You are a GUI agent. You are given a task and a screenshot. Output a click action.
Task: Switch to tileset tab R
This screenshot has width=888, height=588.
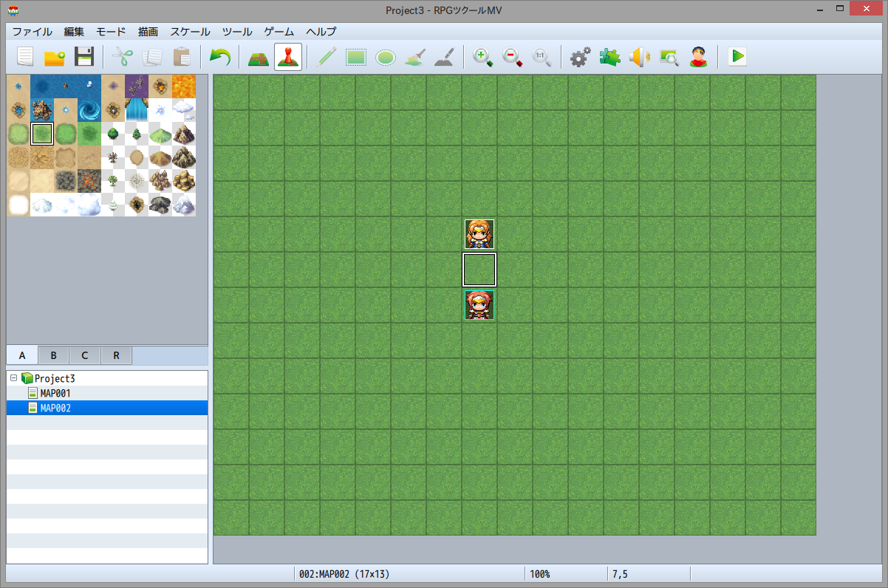pos(116,355)
